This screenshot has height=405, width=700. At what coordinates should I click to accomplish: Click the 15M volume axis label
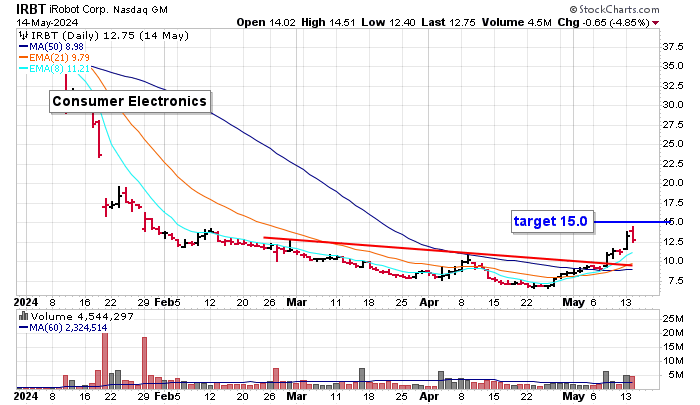(673, 347)
